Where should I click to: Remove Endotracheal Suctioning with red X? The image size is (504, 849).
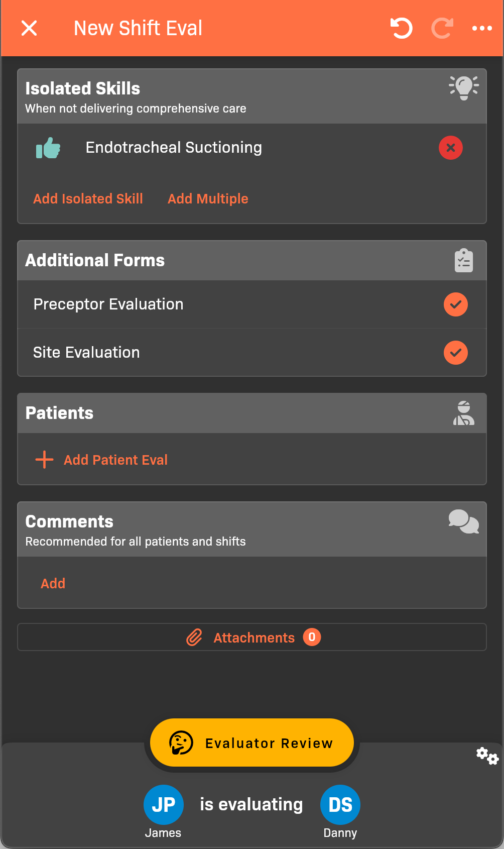pyautogui.click(x=450, y=148)
